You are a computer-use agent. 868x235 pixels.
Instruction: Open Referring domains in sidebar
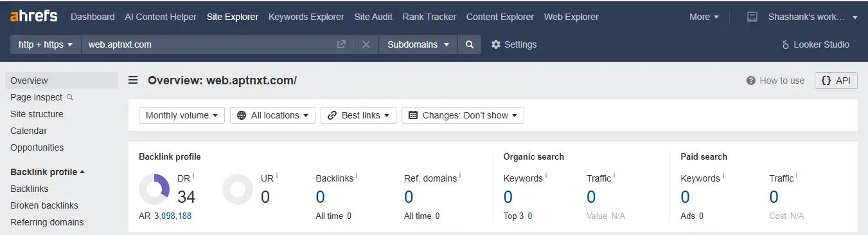point(47,222)
